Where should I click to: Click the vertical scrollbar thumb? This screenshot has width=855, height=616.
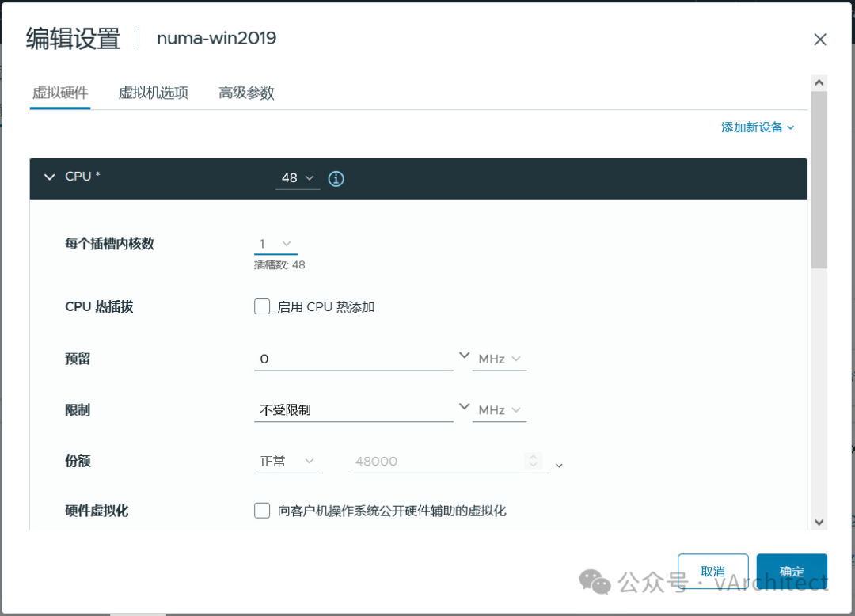819,180
